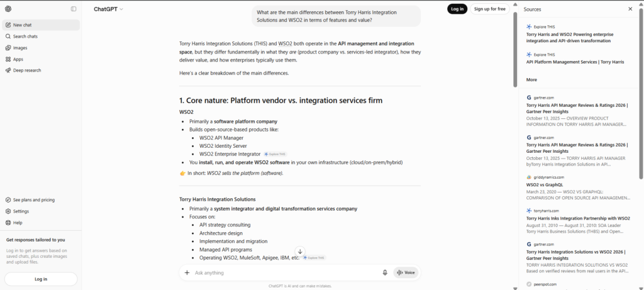Screen dimensions: 644x290
Task: Click the 'WSO2 API Manager' bullet
Action: click(x=221, y=138)
